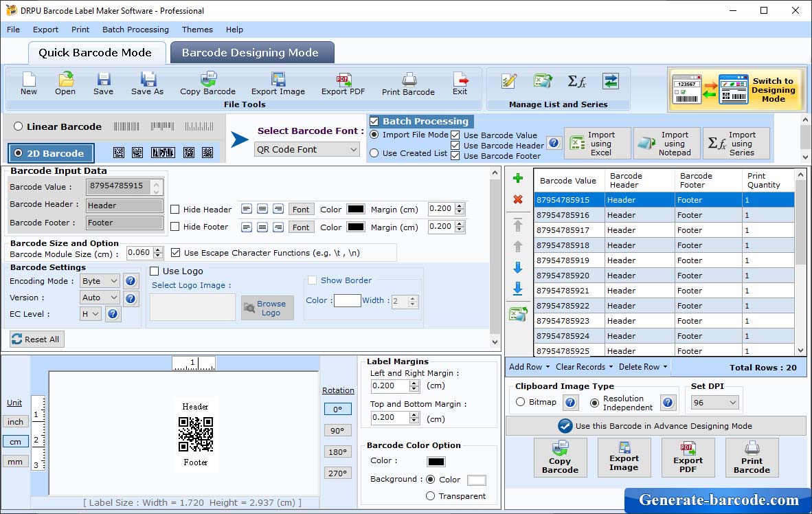Image resolution: width=812 pixels, height=514 pixels.
Task: Click the EC Level help icon
Action: coord(113,314)
